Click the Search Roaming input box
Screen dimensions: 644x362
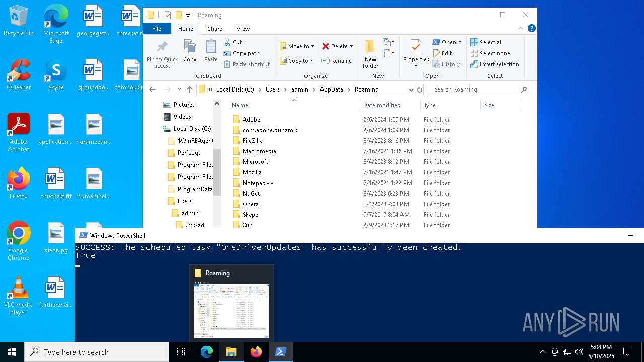click(x=480, y=89)
